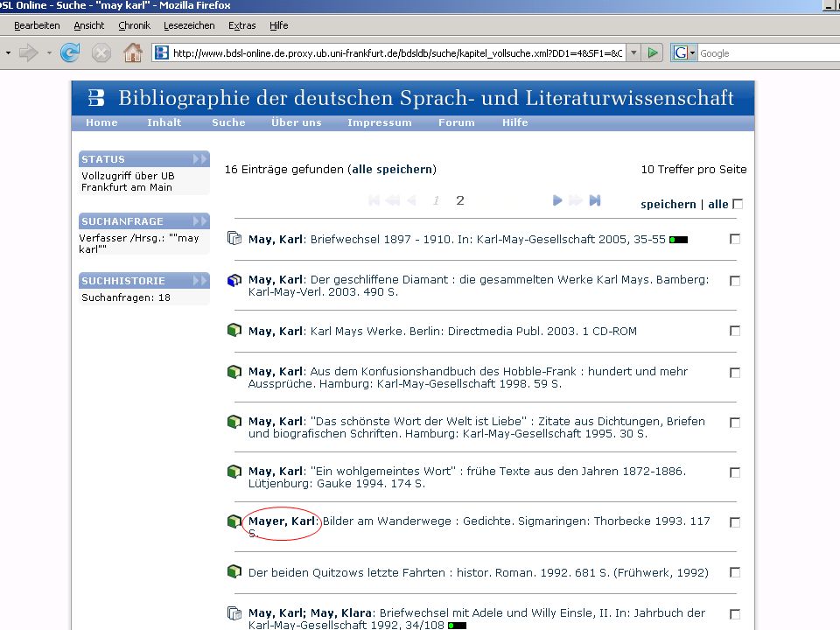Click the forward navigation arrow
Image resolution: width=840 pixels, height=630 pixels.
point(28,53)
